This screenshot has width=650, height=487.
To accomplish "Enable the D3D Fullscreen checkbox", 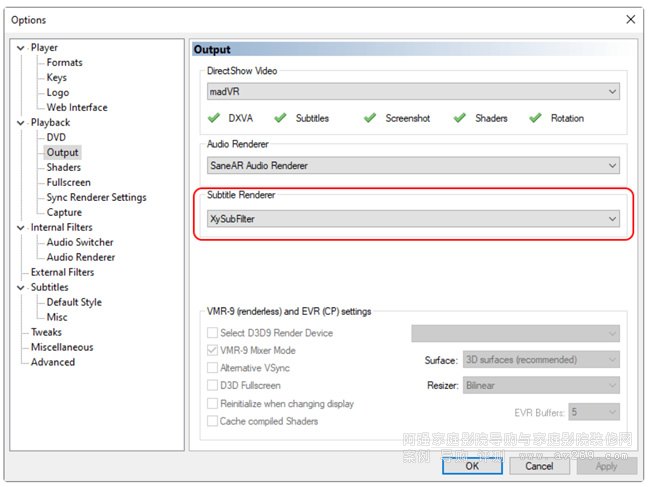I will (212, 386).
